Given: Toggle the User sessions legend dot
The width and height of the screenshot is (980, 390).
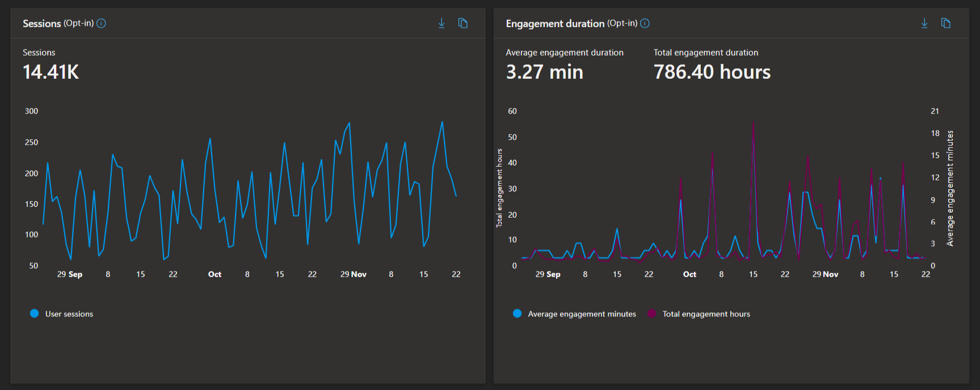Looking at the screenshot, I should pos(35,313).
